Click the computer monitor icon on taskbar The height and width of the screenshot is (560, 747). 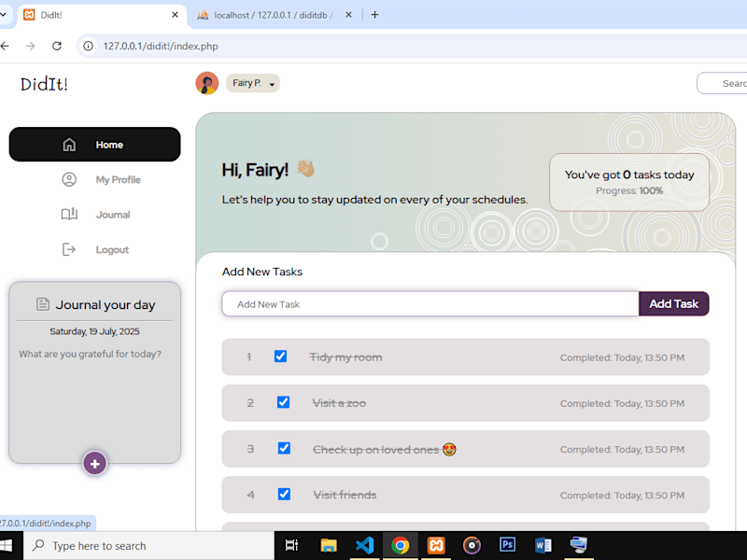click(579, 545)
